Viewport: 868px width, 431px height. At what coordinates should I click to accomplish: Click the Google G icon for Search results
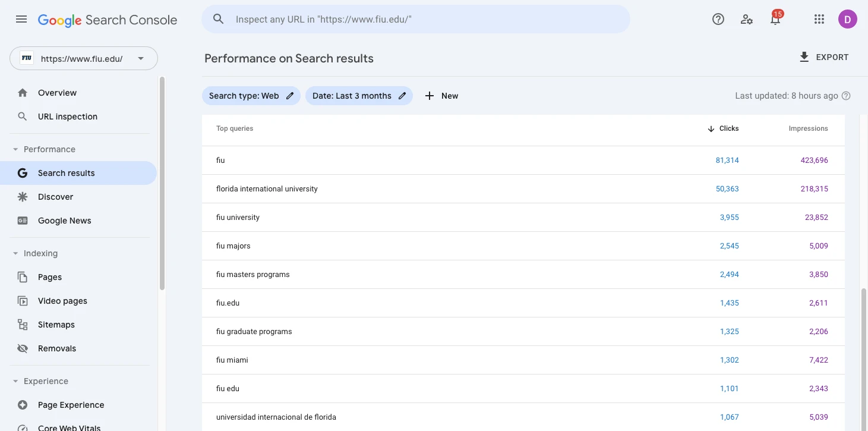(23, 173)
